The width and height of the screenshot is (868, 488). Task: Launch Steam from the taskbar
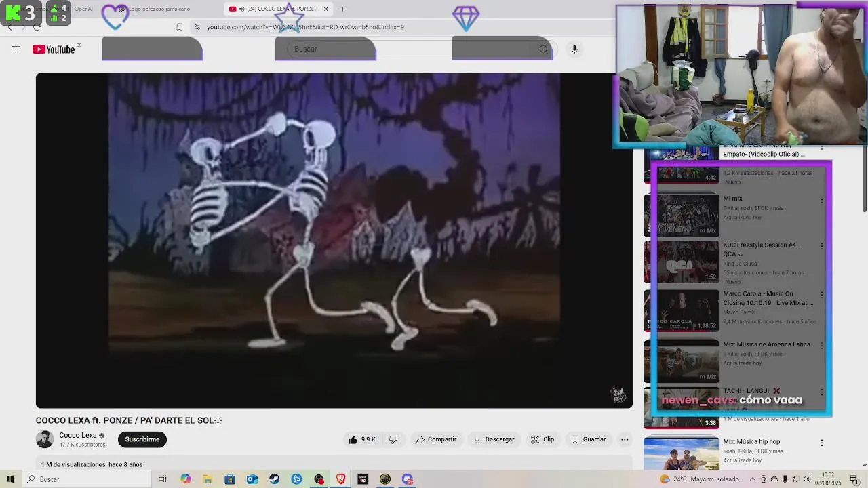(274, 479)
